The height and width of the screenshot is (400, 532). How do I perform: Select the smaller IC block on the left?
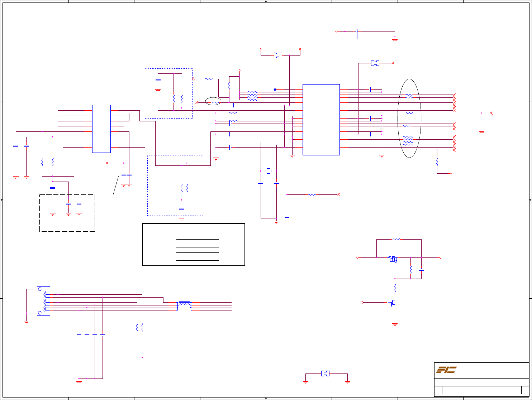[101, 129]
